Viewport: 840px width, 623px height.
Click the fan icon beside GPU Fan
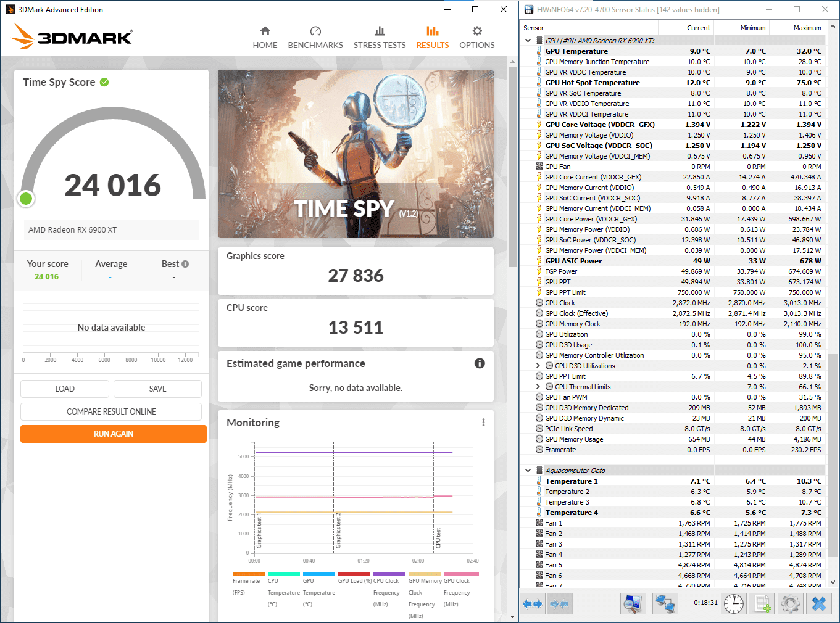tap(539, 167)
